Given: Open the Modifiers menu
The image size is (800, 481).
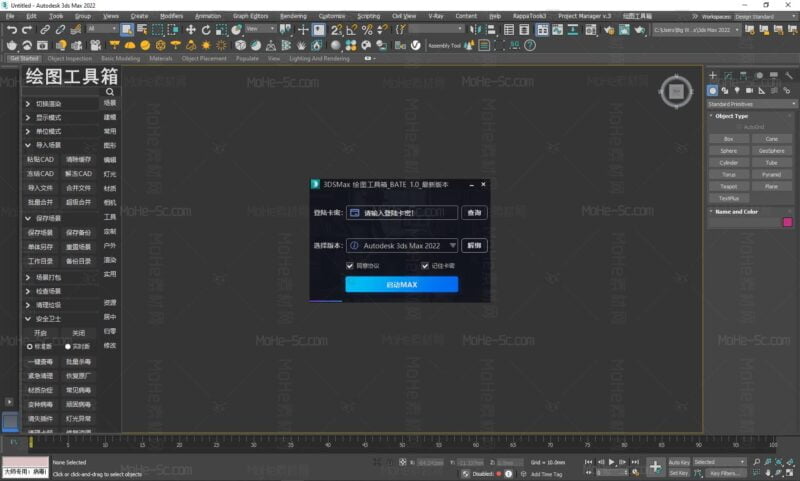Looking at the screenshot, I should coord(171,16).
